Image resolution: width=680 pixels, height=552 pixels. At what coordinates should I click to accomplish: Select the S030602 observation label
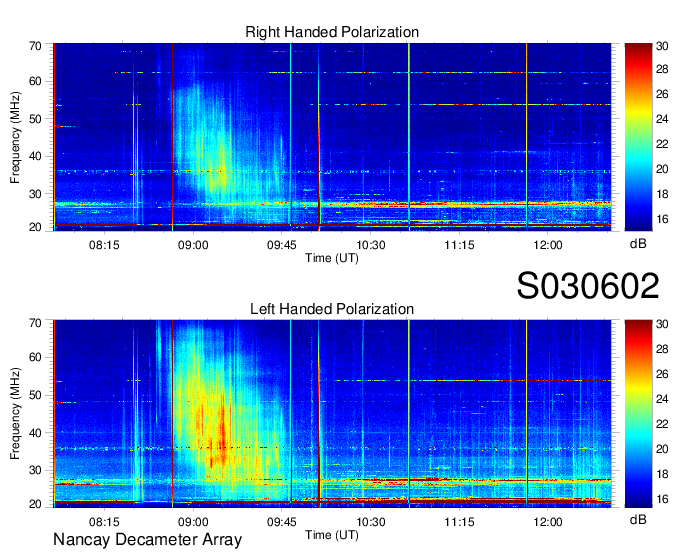click(588, 285)
